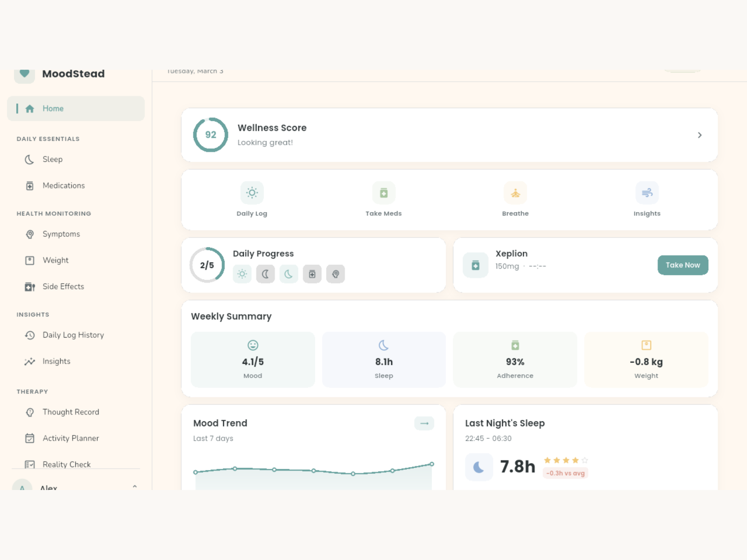Open Mood Trend details arrow
This screenshot has height=560, width=747.
pos(424,424)
